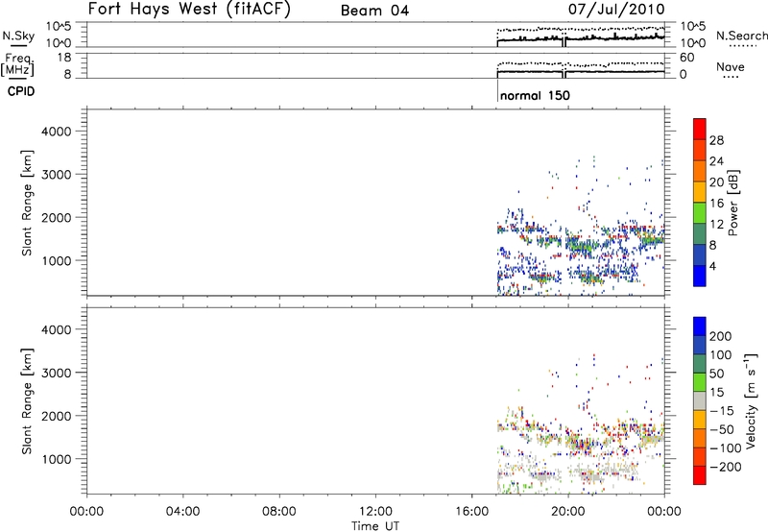Click "2000" on the power panel axis
768x532 pixels.
click(57, 217)
